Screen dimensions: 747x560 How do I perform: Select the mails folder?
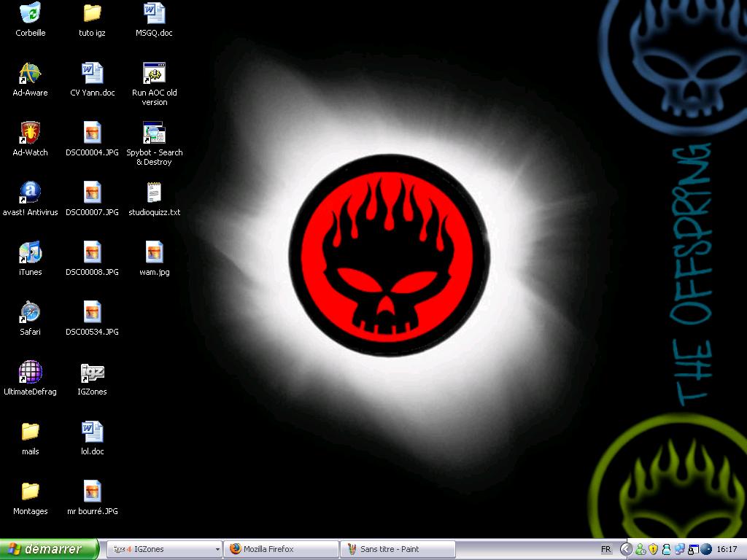click(30, 437)
